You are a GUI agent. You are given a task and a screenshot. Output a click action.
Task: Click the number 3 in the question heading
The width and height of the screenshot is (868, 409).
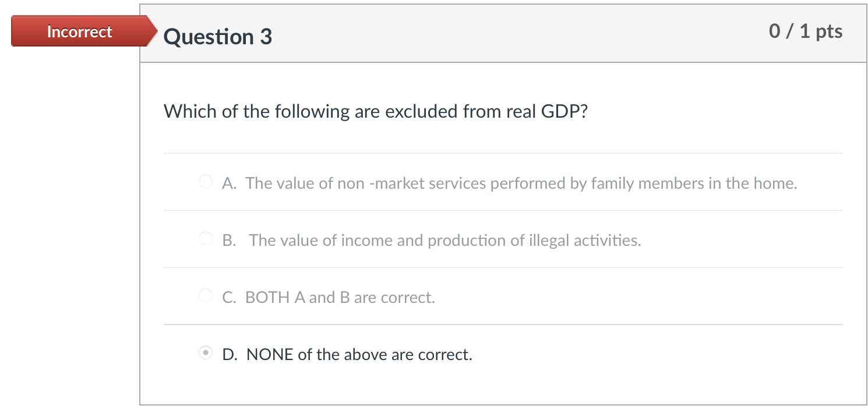click(266, 37)
